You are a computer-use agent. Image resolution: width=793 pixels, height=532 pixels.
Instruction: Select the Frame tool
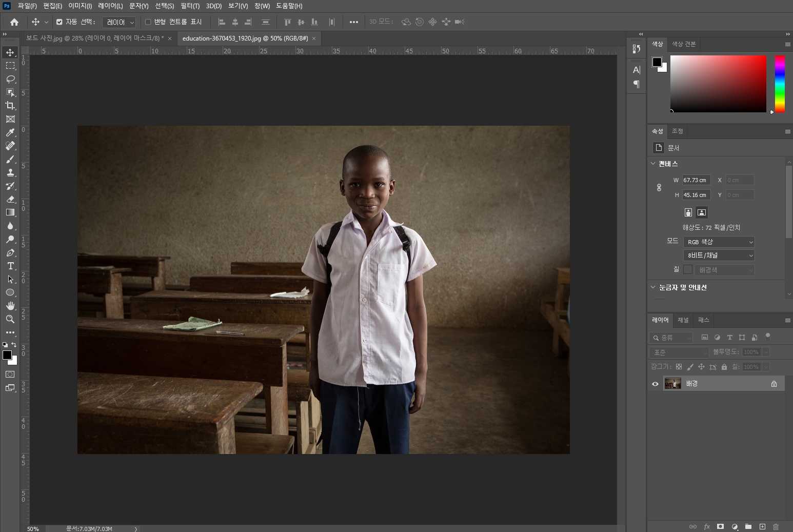10,119
